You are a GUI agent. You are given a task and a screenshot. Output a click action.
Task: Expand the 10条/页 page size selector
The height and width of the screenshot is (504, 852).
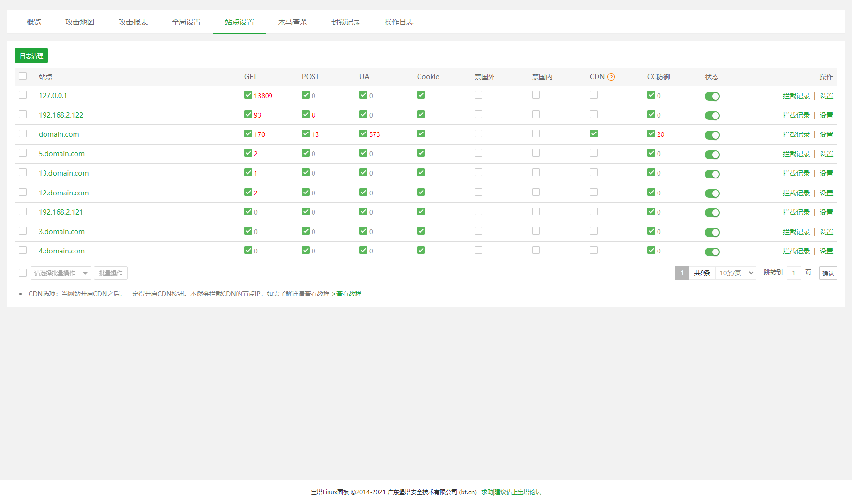coord(735,273)
